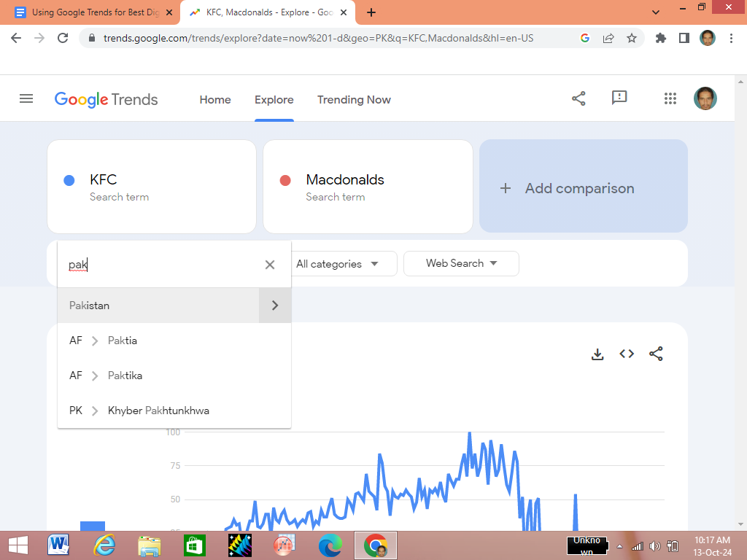
Task: Toggle the Chrome side panel
Action: [x=684, y=38]
